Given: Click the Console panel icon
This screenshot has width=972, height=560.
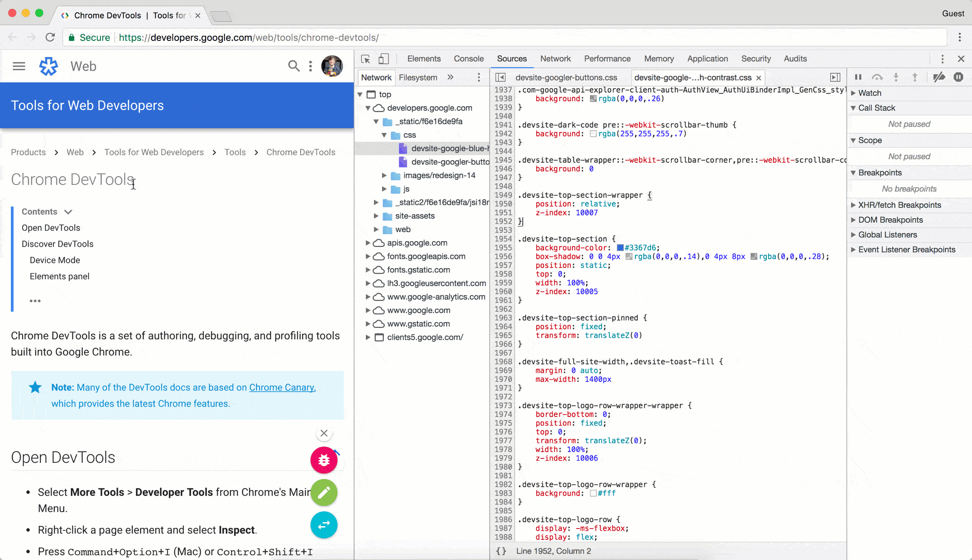Looking at the screenshot, I should tap(468, 59).
